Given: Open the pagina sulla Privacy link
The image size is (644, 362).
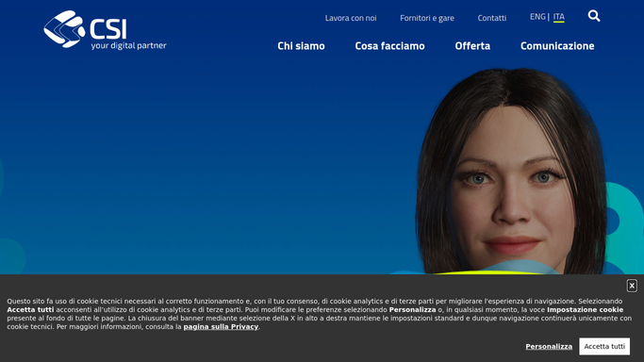Looking at the screenshot, I should click(x=221, y=327).
